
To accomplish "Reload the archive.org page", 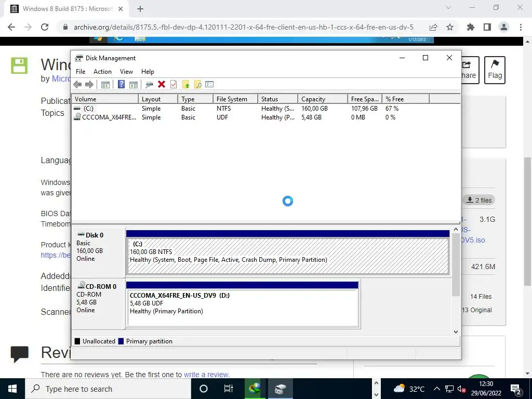I will click(45, 27).
